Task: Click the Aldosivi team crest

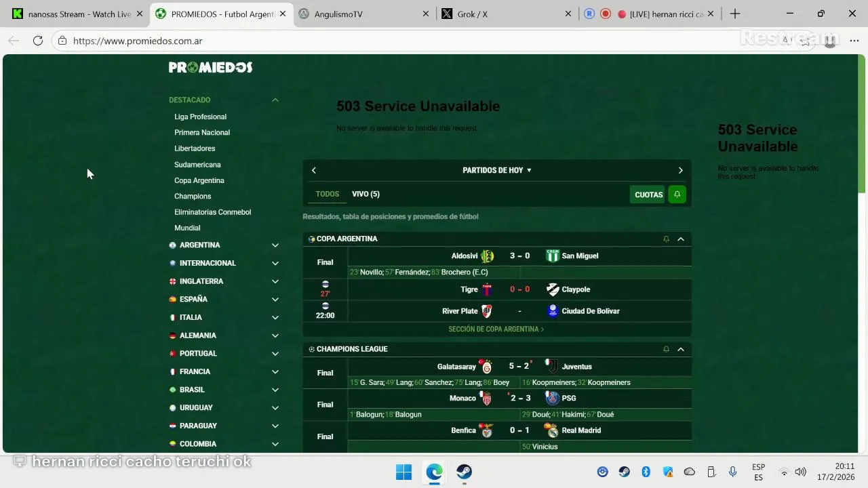Action: (487, 256)
